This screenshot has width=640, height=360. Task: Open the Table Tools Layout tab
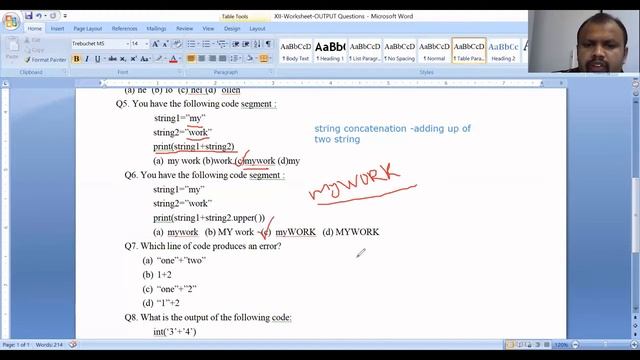[257, 29]
